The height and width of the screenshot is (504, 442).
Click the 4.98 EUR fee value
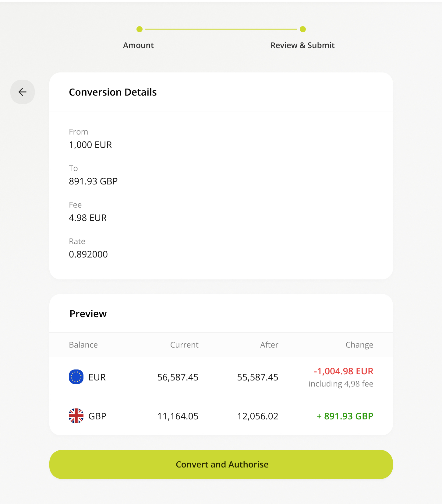tap(88, 218)
